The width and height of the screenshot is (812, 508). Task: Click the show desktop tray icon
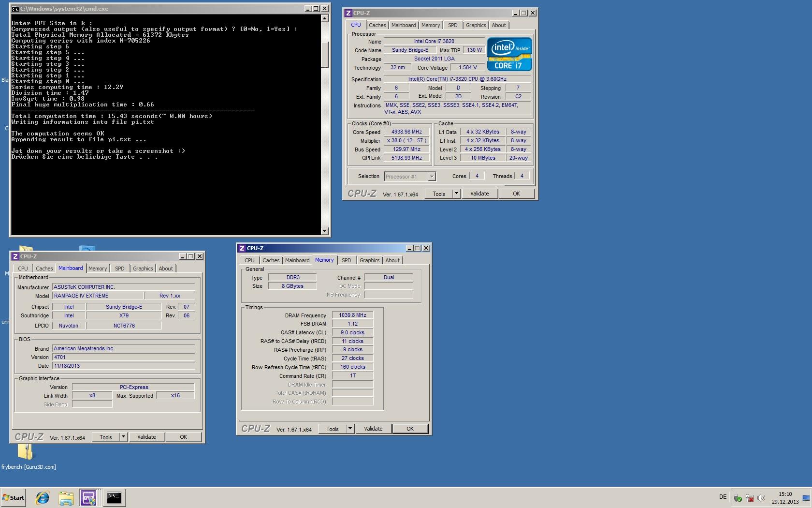(806, 498)
